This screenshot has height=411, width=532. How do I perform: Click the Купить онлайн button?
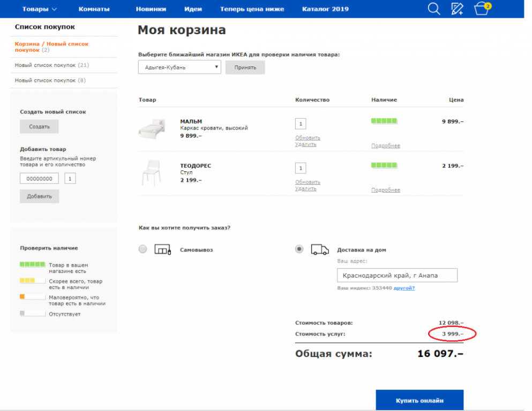tap(419, 400)
